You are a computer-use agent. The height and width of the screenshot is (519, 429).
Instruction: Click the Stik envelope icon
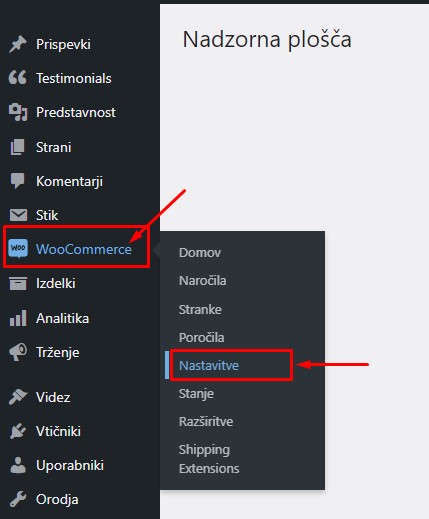(18, 215)
